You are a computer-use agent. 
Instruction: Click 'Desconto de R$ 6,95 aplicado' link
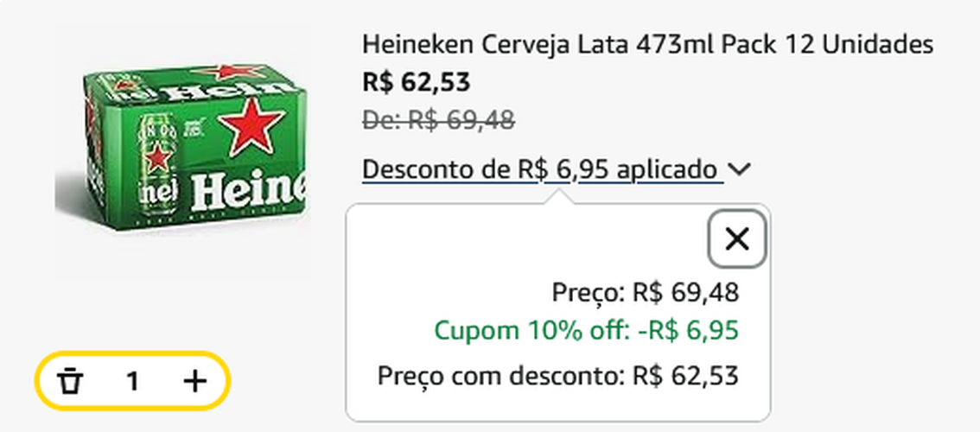pyautogui.click(x=540, y=169)
